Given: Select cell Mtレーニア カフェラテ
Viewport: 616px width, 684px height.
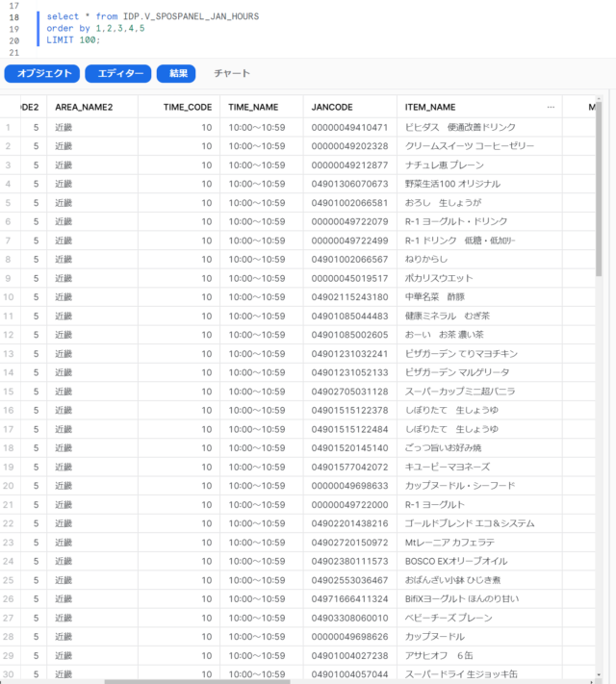Looking at the screenshot, I should pos(479,543).
